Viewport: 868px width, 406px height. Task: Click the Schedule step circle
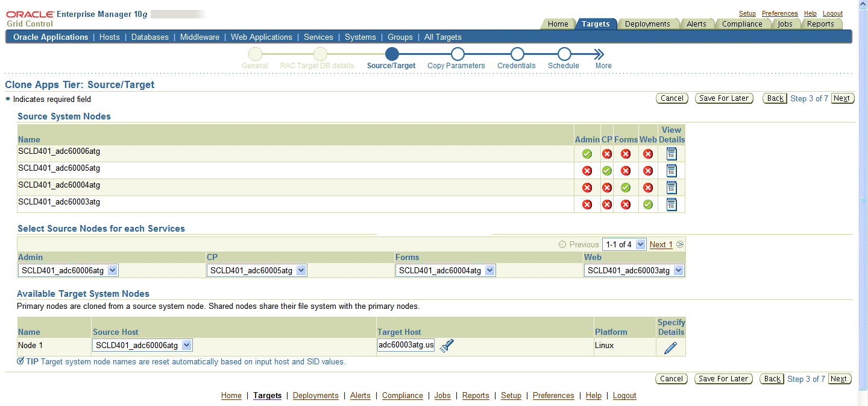click(564, 54)
